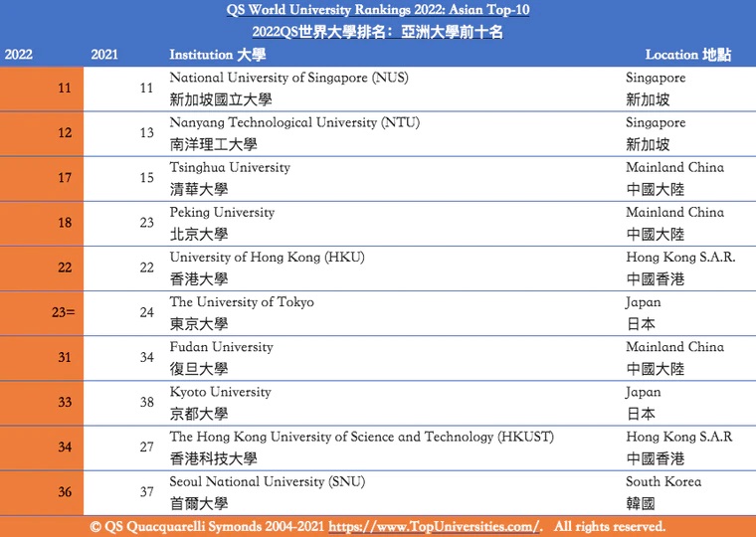
Task: Click the 2022 rank '23=' orange cell
Action: 42,313
